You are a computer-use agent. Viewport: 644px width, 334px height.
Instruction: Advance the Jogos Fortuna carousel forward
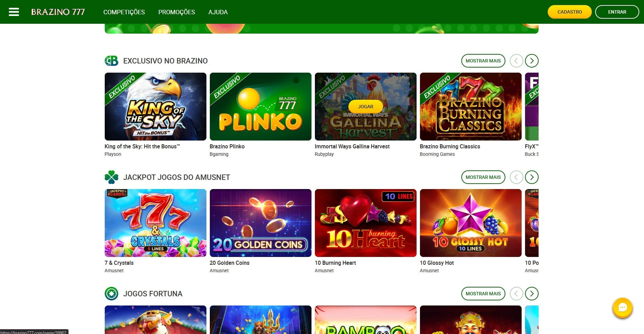[x=531, y=294]
